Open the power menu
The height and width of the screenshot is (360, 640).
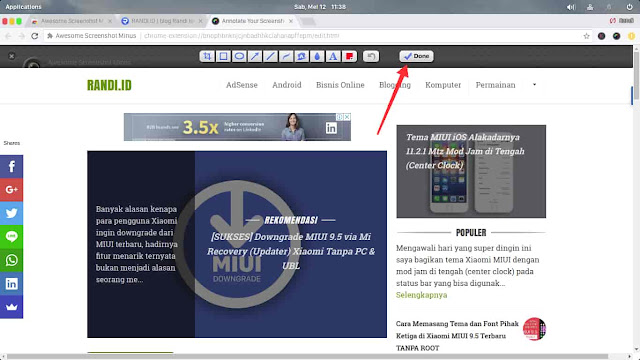(x=629, y=7)
